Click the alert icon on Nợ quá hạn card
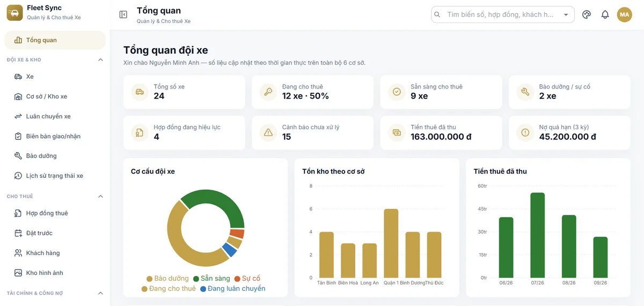The image size is (644, 306). pyautogui.click(x=525, y=132)
